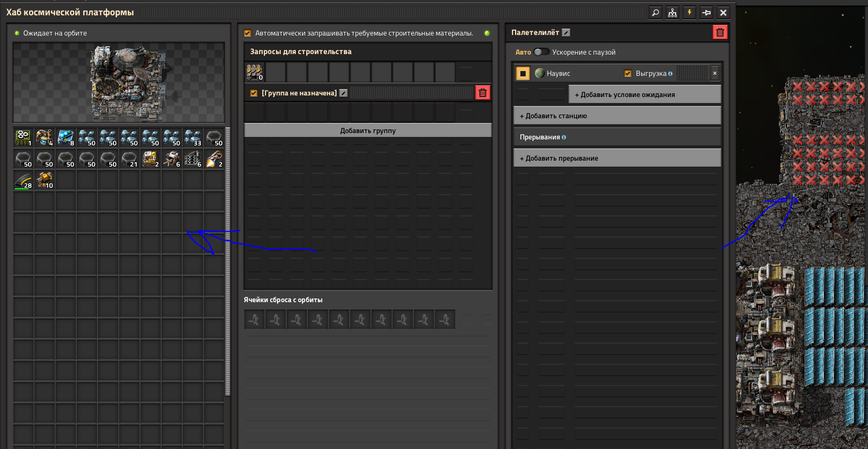Open '+ Добавить условие ожидания' list
The width and height of the screenshot is (868, 449).
click(x=644, y=95)
